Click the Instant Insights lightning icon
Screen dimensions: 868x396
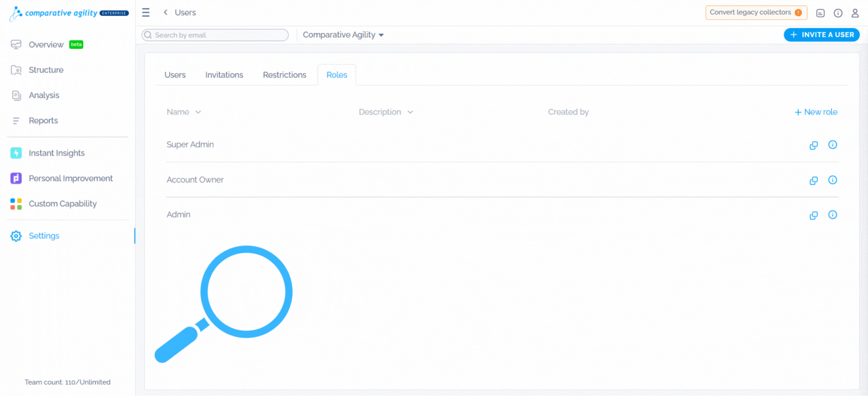coord(16,153)
